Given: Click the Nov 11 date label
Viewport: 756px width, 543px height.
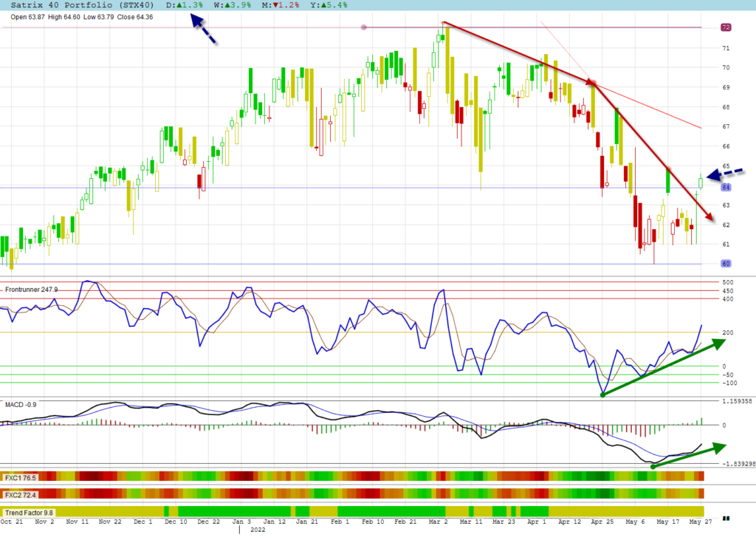Looking at the screenshot, I should click(77, 522).
